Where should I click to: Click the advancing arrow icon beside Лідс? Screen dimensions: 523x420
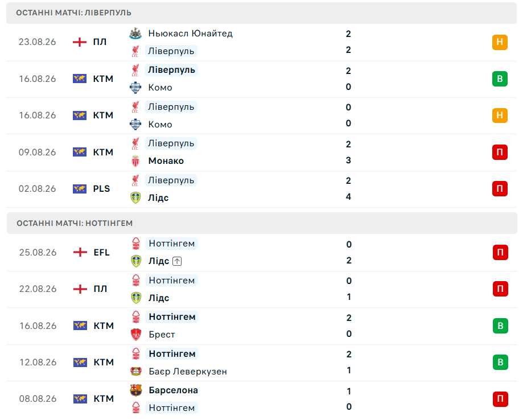(x=177, y=261)
